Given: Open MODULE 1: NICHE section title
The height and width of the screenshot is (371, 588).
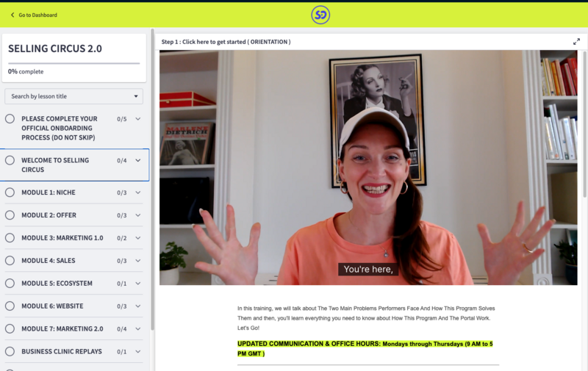Looking at the screenshot, I should (49, 192).
